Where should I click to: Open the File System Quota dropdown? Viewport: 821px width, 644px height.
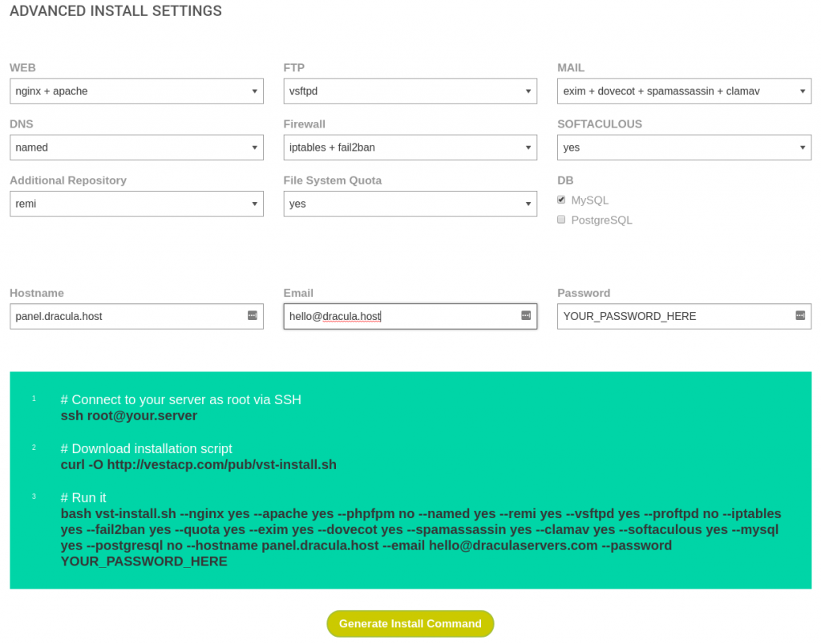410,204
